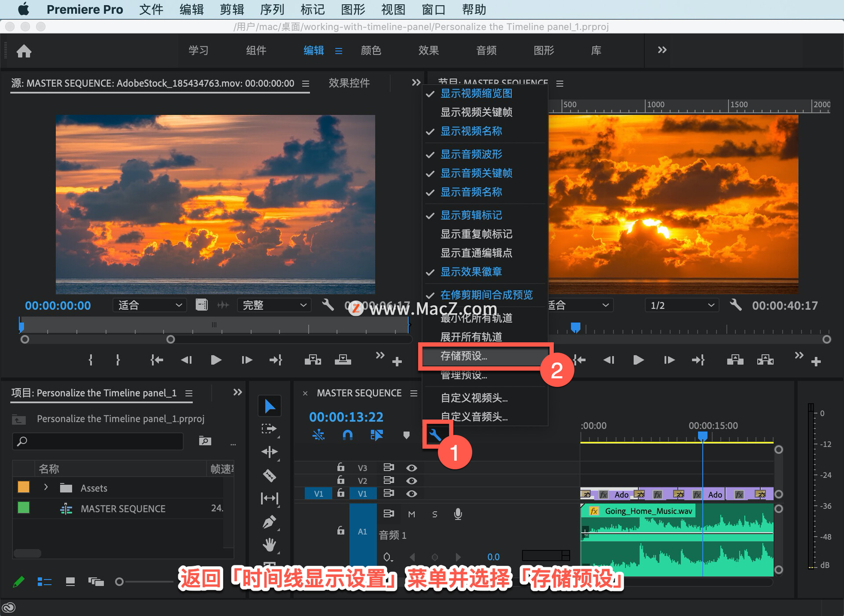
Task: Open timeline display settings wrench
Action: pos(435,435)
